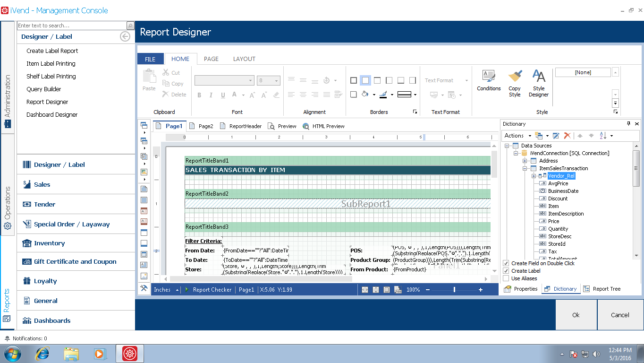Open Query Builder

coord(44,89)
